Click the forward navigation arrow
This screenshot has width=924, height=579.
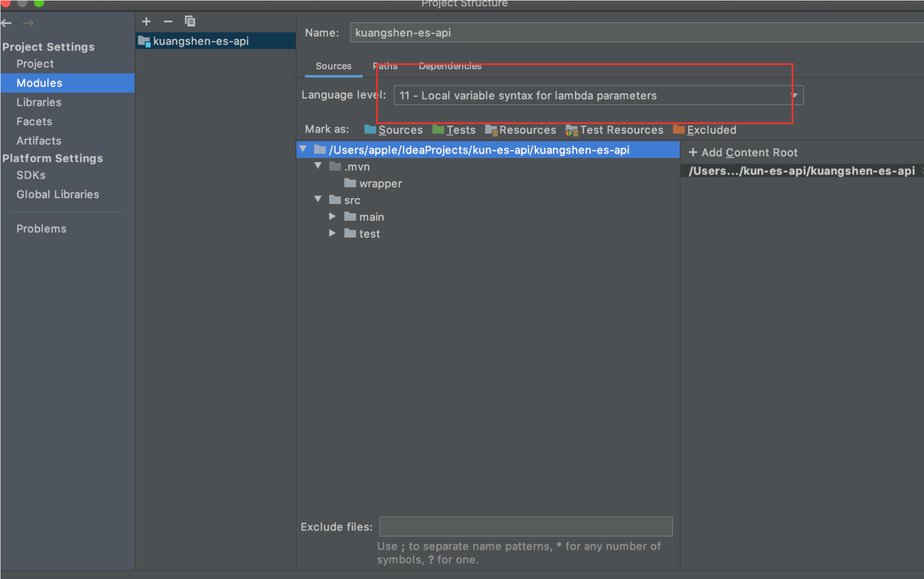click(x=28, y=23)
